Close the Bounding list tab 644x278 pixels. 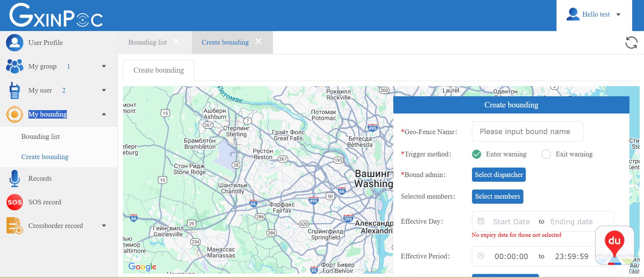point(176,41)
